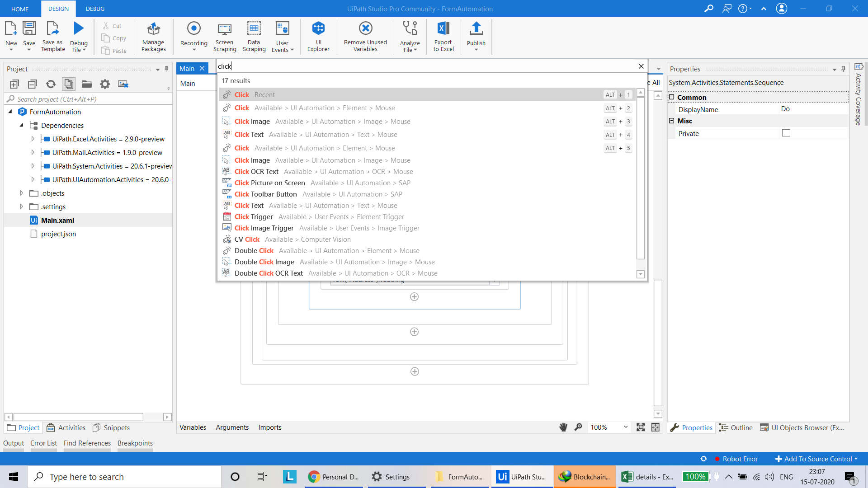Screen dimensions: 868x488
Task: Start Recording tool
Action: click(x=193, y=37)
